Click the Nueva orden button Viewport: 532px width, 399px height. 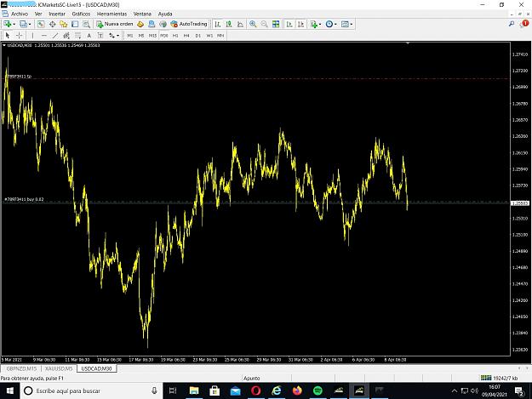click(x=115, y=24)
